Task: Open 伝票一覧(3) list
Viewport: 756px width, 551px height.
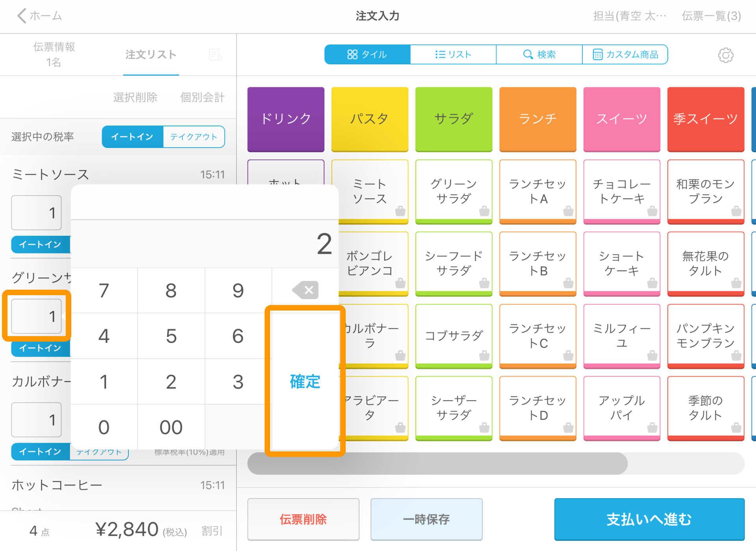Action: pyautogui.click(x=712, y=16)
